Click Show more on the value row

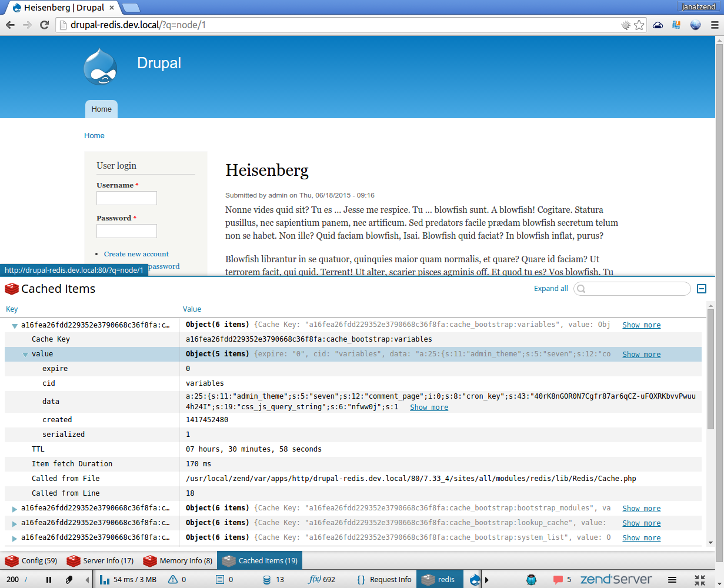pyautogui.click(x=642, y=355)
